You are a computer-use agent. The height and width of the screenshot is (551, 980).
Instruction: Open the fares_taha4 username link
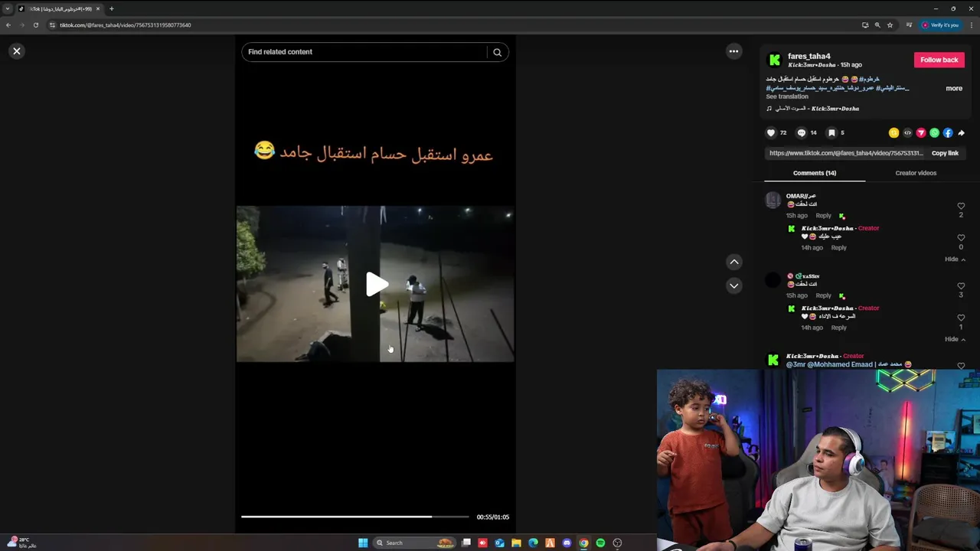point(808,56)
